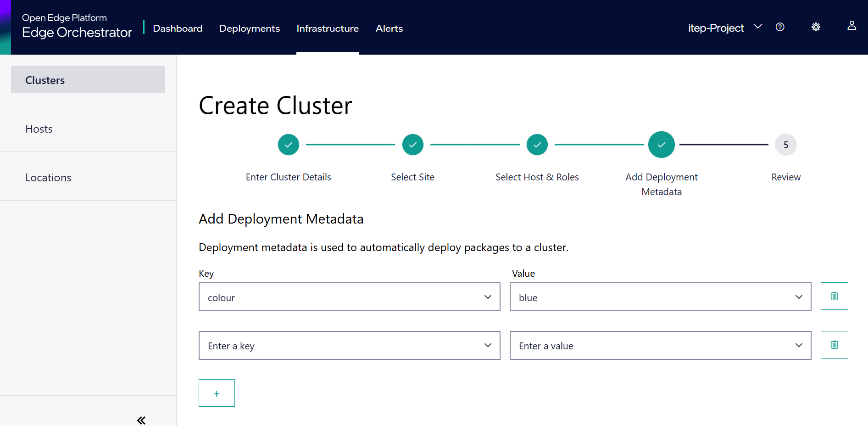The height and width of the screenshot is (426, 868).
Task: Switch to the Deployments section
Action: [x=249, y=28]
